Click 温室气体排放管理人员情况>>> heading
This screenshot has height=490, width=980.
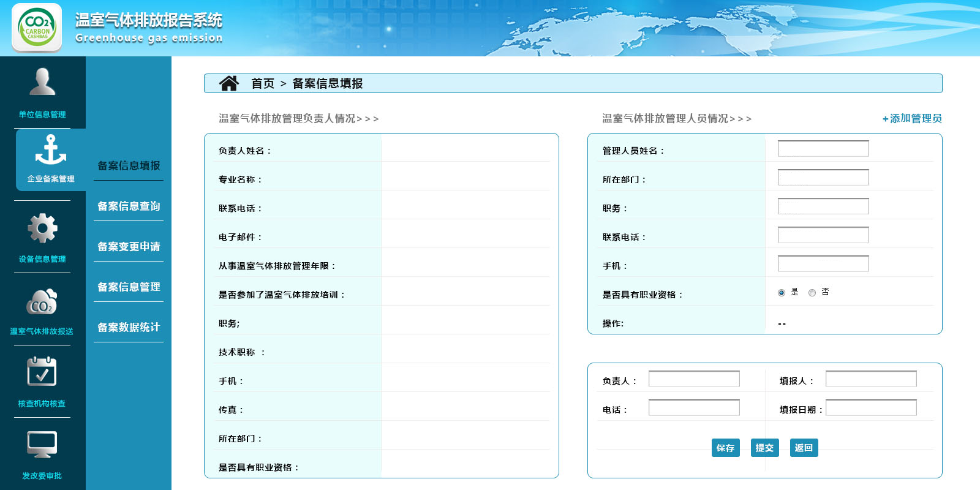pyautogui.click(x=677, y=118)
